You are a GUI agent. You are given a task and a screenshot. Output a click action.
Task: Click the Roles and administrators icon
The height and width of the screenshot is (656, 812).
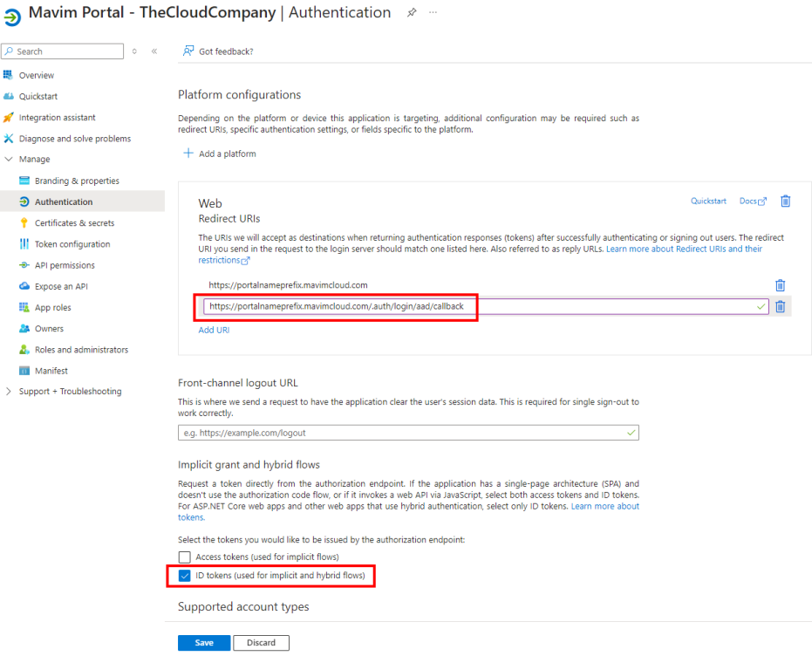24,350
